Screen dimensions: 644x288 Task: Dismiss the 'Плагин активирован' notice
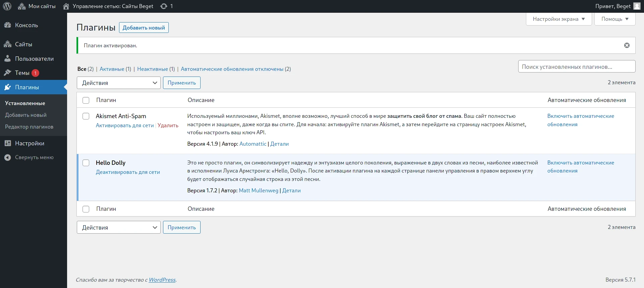[627, 45]
